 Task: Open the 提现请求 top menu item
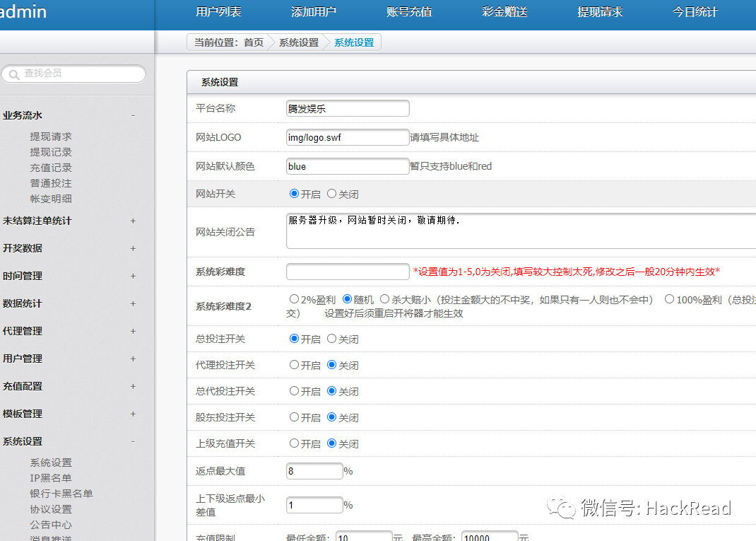tap(601, 11)
